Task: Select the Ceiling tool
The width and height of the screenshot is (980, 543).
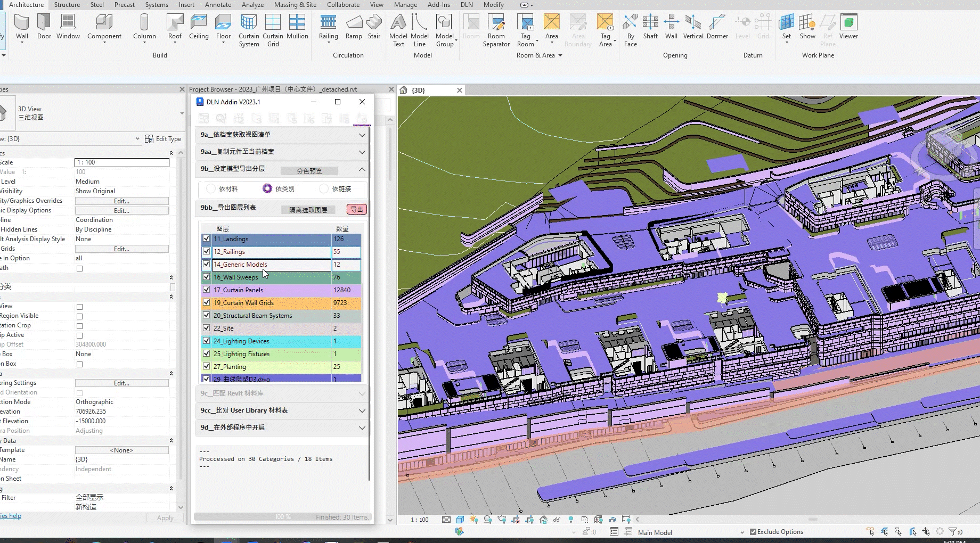Action: coord(199,27)
